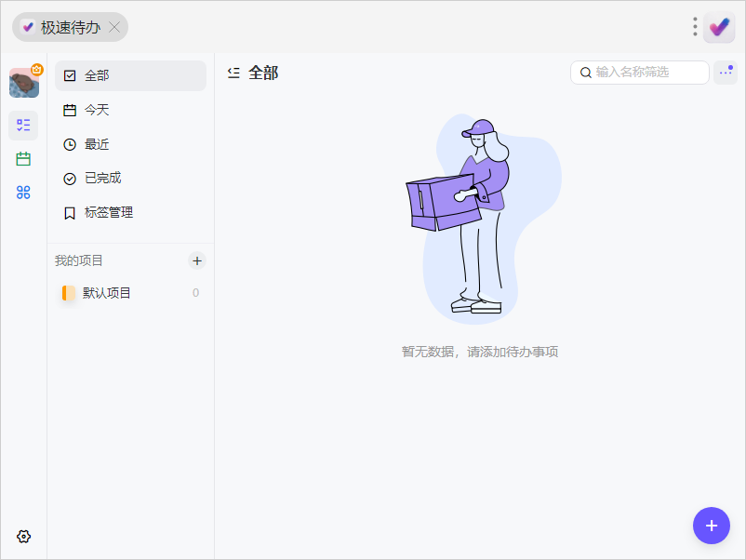Open the green calendar view icon
Screen dimensions: 746x560
point(23,158)
